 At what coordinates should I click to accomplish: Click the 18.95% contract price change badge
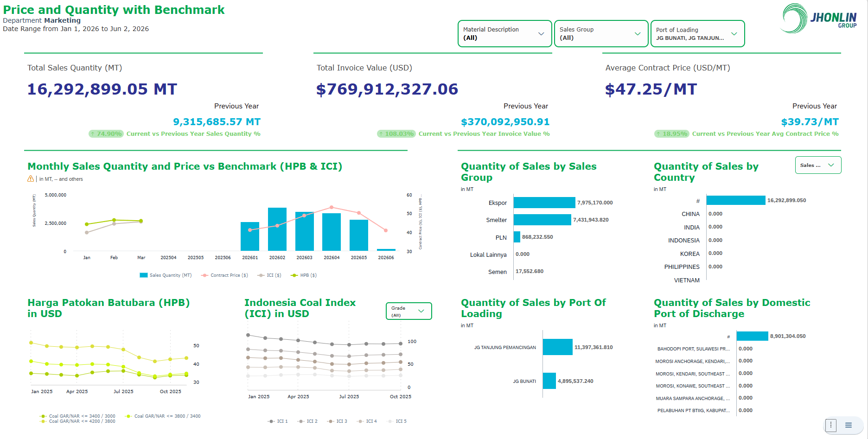coord(672,134)
